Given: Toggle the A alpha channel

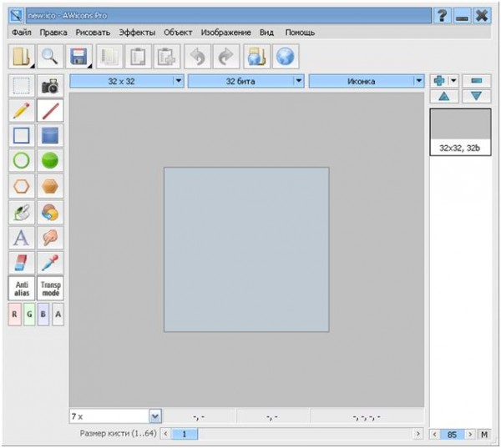Looking at the screenshot, I should click(58, 315).
